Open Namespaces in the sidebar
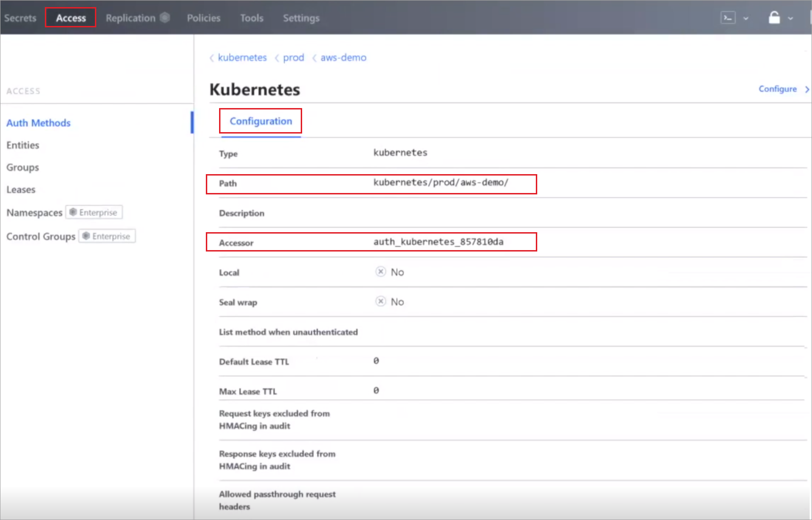Screen dimensions: 812x520 [x=34, y=212]
